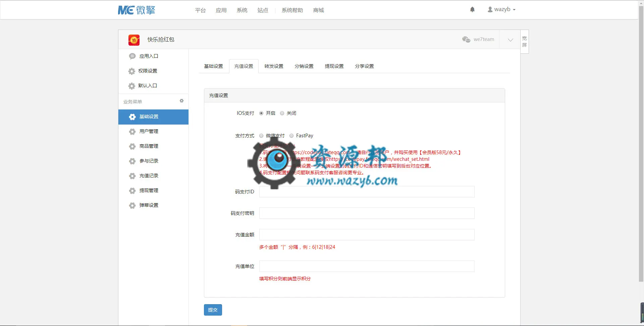
Task: Click the gear icon for 参与记录
Action: [132, 161]
